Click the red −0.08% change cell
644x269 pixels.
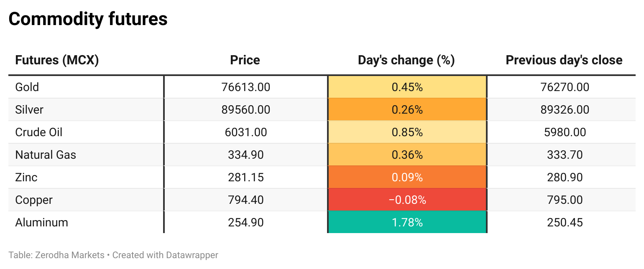pos(407,200)
